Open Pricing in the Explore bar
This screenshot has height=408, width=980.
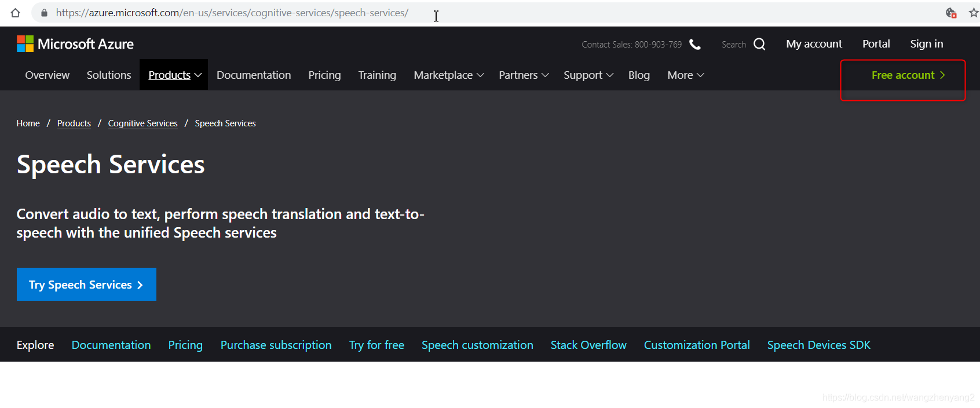tap(185, 345)
